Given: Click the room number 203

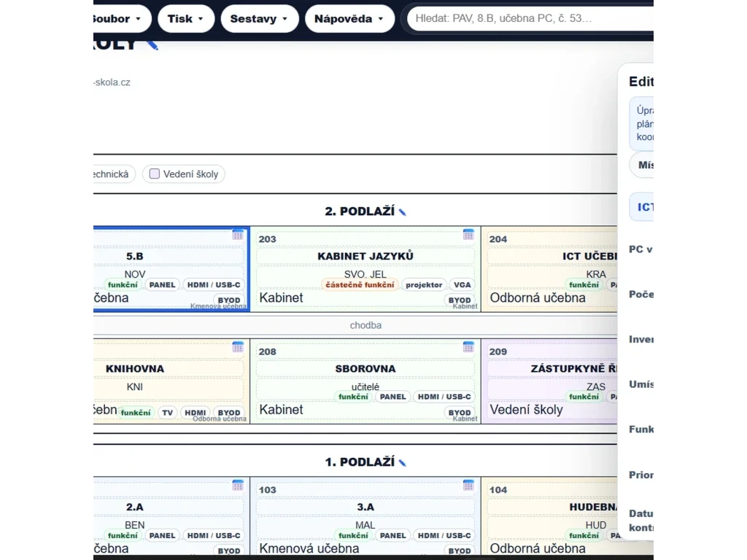Looking at the screenshot, I should pos(267,239).
